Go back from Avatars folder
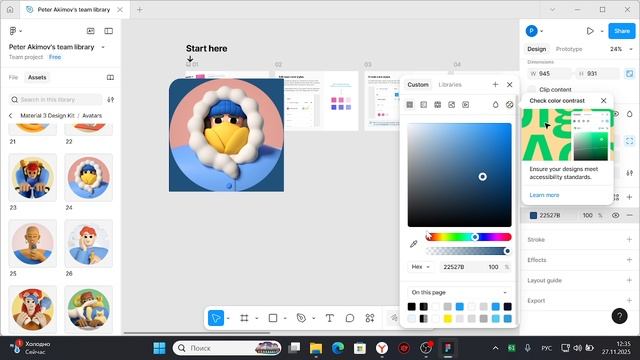 click(11, 116)
